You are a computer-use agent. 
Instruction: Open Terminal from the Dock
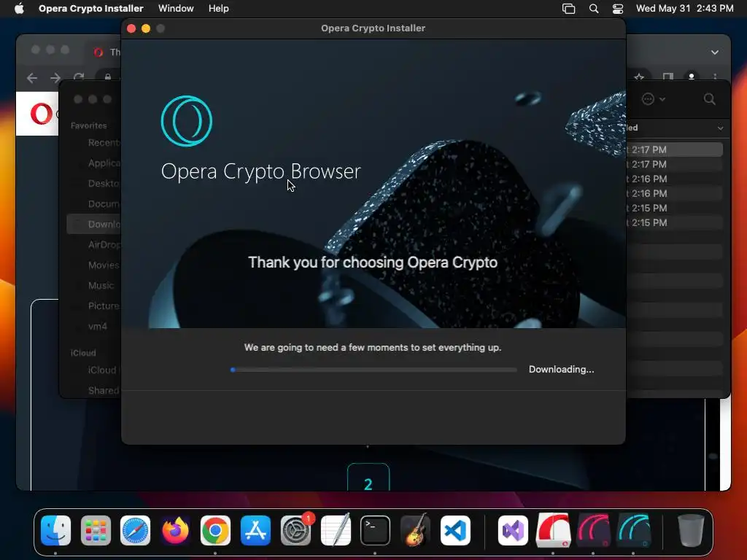click(376, 531)
